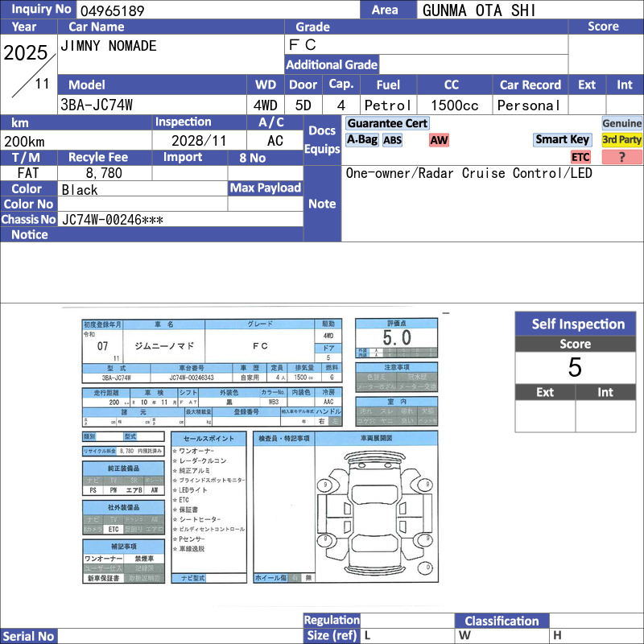The image size is (644, 644).
Task: Click the 4WD value under WD
Action: [266, 105]
